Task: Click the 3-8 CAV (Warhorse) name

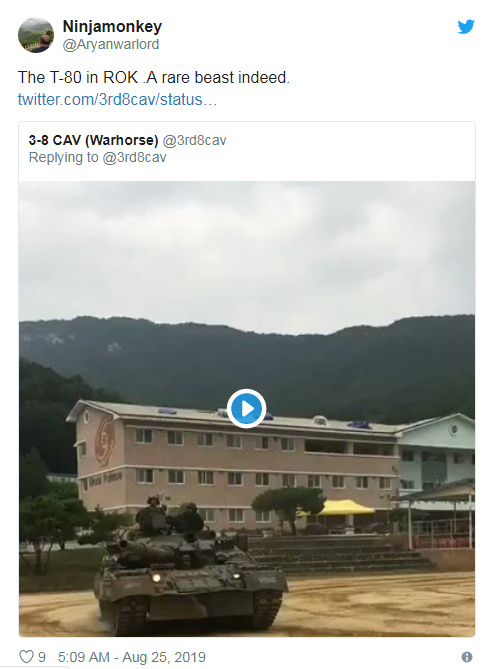Action: (93, 140)
